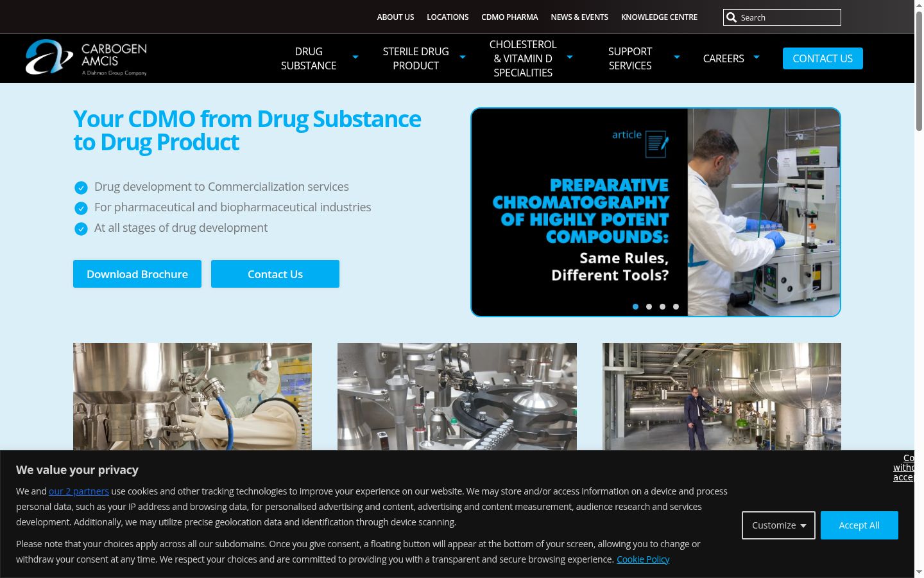Click checkmark icon beside Drug development line
Image resolution: width=924 pixels, height=578 pixels.
81,188
